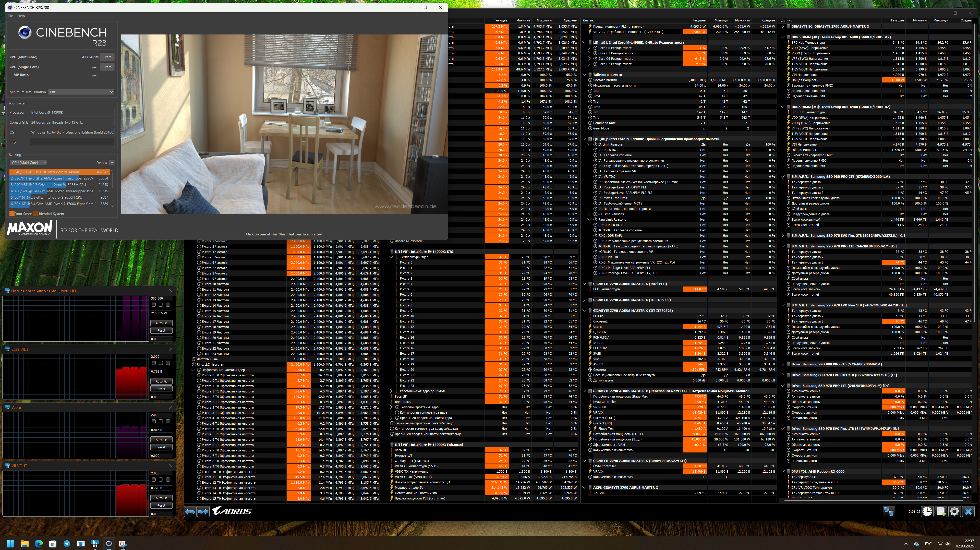
Task: Toggle the third checkbox in the VR VOUT graph
Action: pos(168,480)
